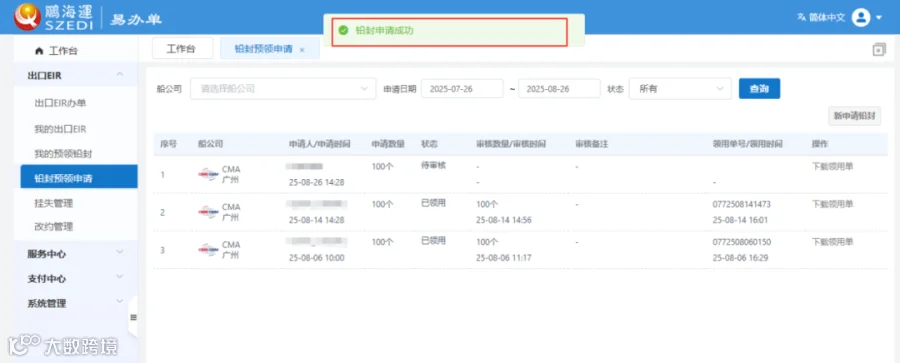Click the 新申请铅封 button
The image size is (900, 363).
tap(855, 115)
